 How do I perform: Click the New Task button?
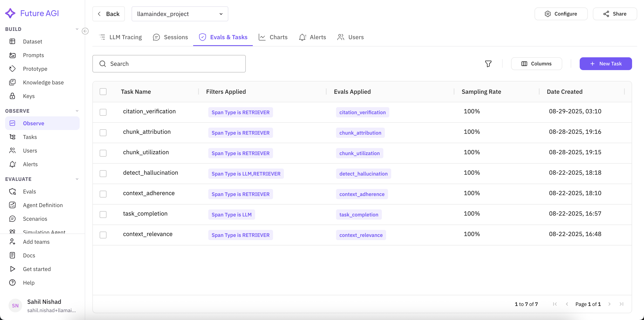606,63
